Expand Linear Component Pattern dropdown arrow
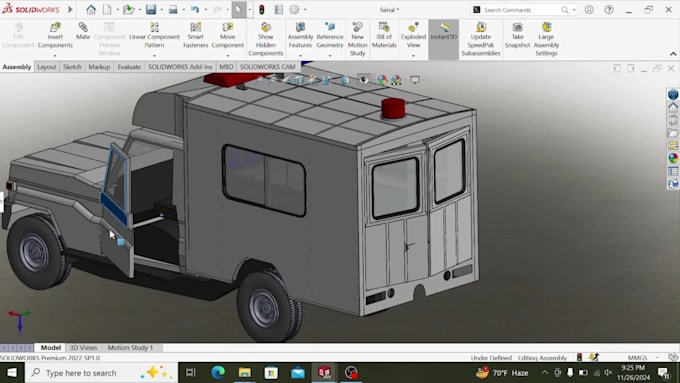Viewport: 680px width, 383px height. [154, 56]
